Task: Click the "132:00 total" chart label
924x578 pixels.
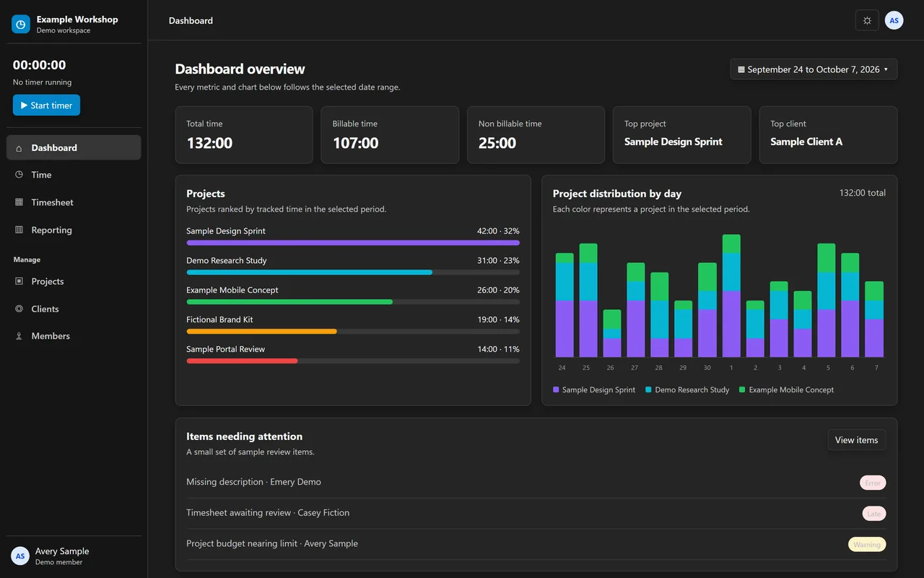Action: 863,193
